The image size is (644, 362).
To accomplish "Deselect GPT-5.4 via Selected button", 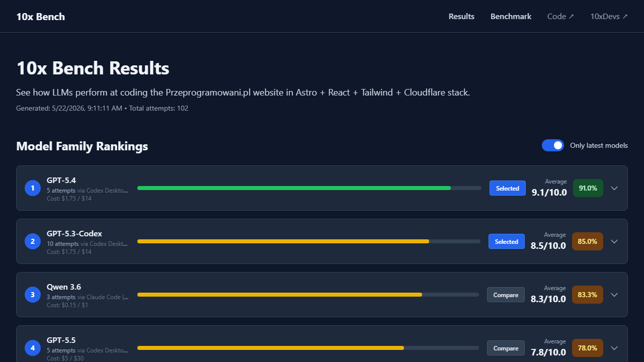I will tap(507, 188).
